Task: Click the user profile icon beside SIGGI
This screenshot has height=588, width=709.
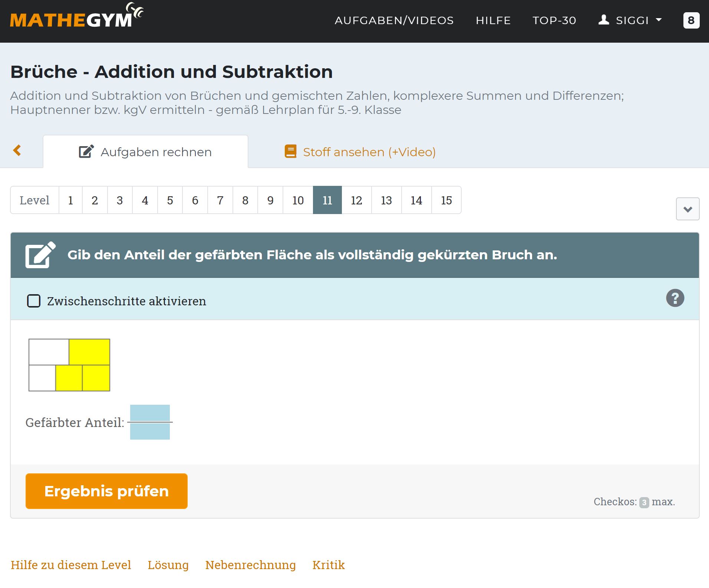Action: click(604, 20)
